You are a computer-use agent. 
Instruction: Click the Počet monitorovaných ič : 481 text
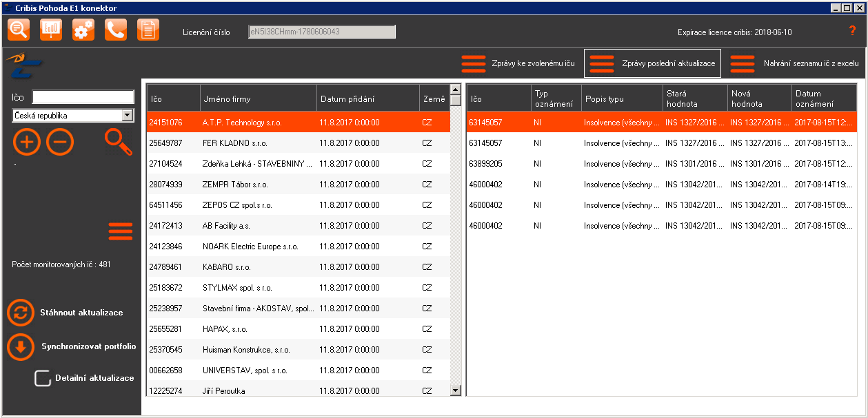(x=61, y=264)
